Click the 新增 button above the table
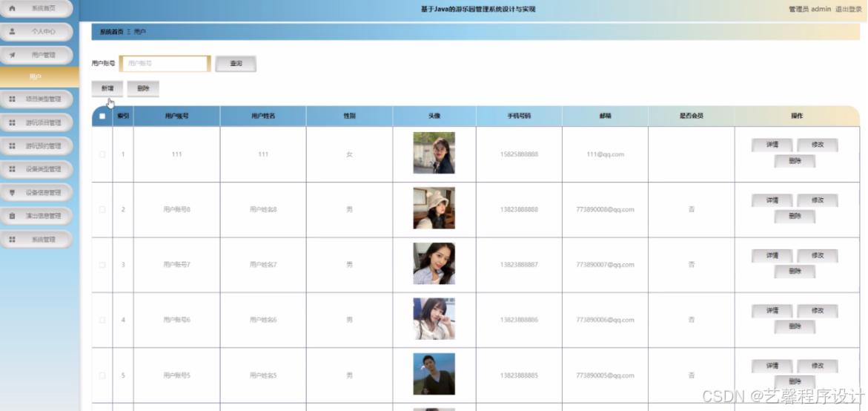This screenshot has width=868, height=411. click(107, 88)
